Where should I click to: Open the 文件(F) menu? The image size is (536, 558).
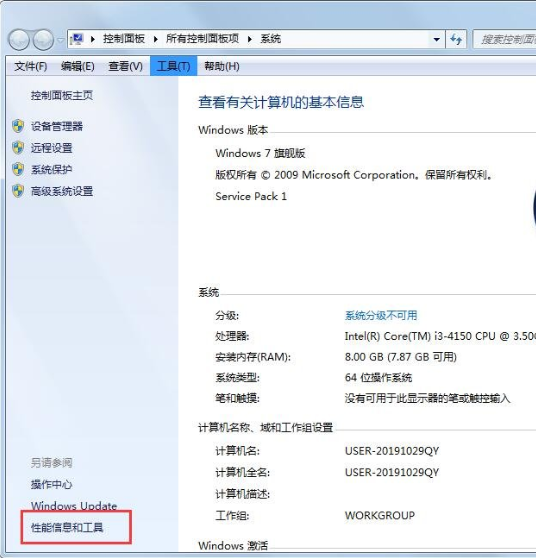[x=31, y=66]
